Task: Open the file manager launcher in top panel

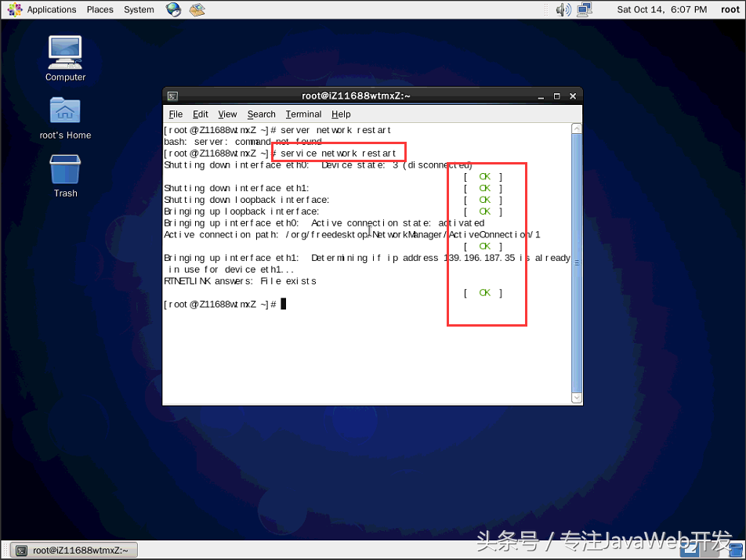Action: point(197,9)
